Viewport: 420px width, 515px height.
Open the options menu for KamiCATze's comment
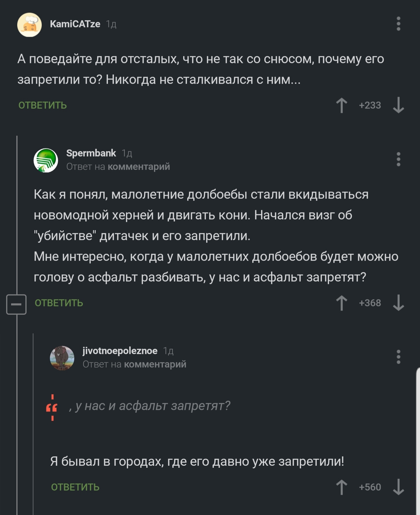click(x=398, y=24)
